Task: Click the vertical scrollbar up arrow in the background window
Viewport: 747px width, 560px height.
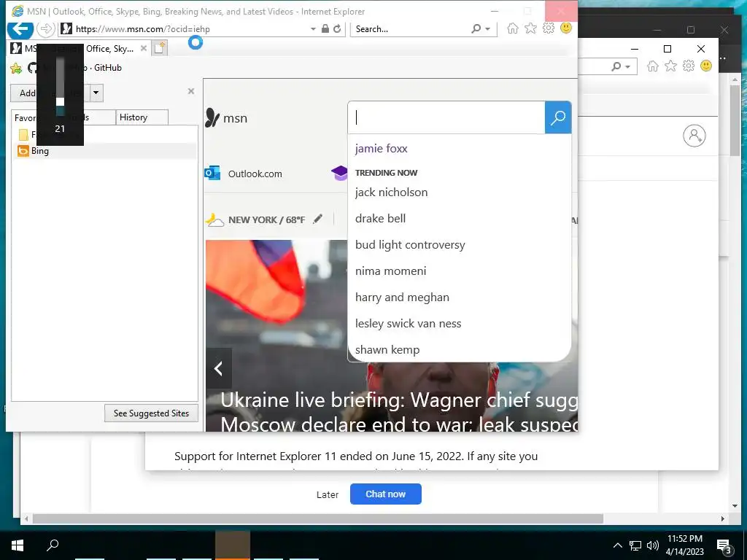Action: (735, 80)
